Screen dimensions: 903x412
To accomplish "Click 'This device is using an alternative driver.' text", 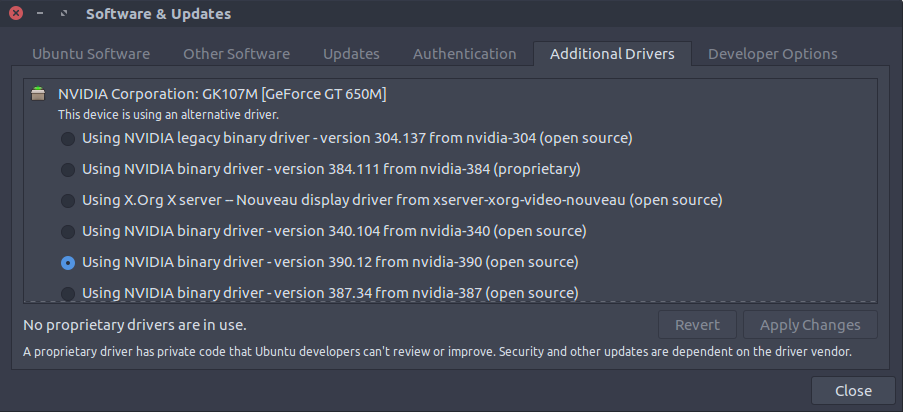I will point(168,115).
